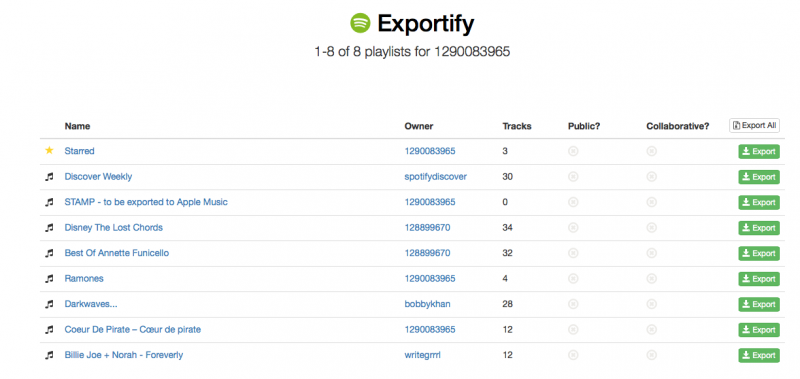Click the music note icon beside Ramones
Viewport: 800px width, 379px height.
pyautogui.click(x=49, y=279)
